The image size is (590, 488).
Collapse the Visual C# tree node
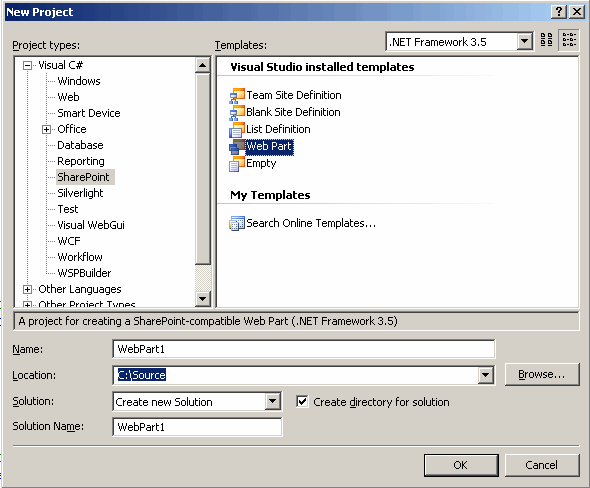coord(27,65)
